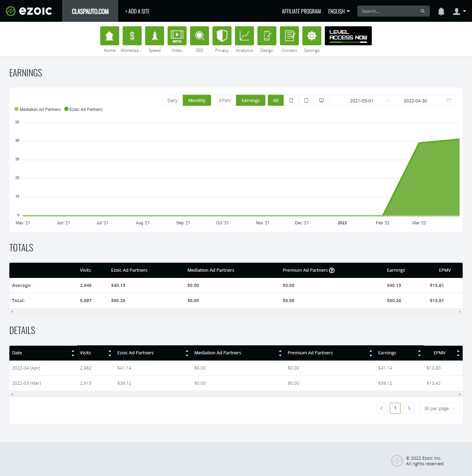Open the date range calendar icon

pos(449,100)
